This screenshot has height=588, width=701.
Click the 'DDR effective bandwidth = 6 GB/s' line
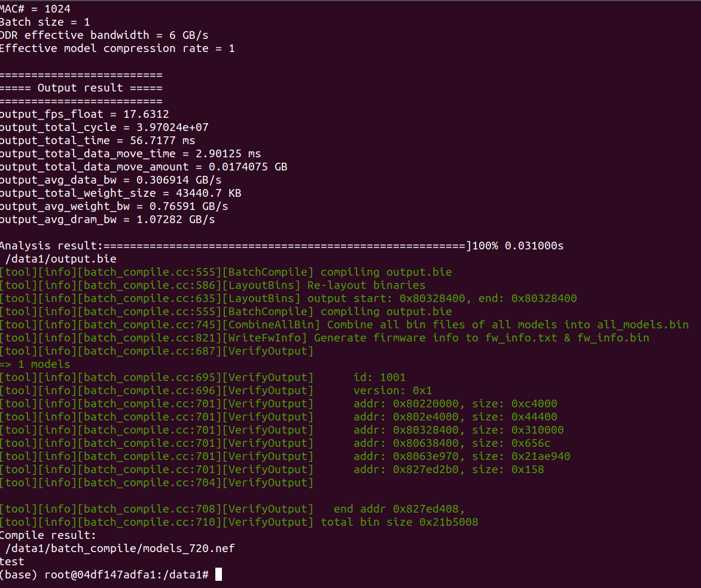[104, 35]
